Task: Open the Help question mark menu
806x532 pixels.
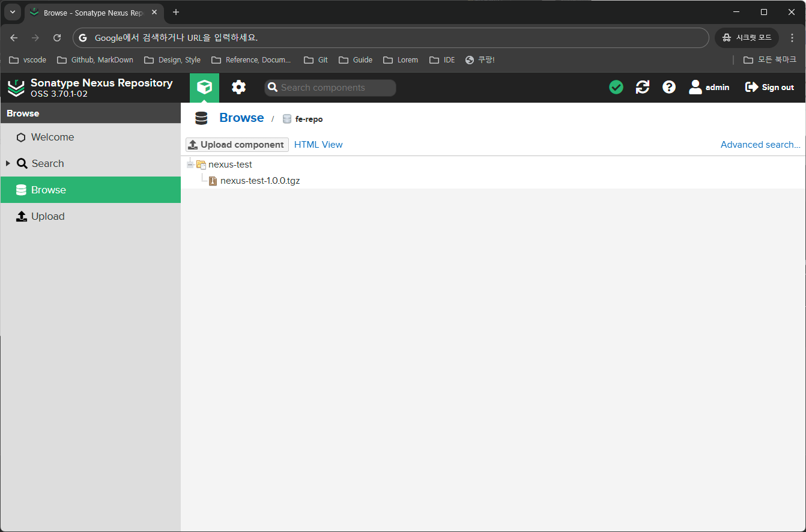Action: 669,87
